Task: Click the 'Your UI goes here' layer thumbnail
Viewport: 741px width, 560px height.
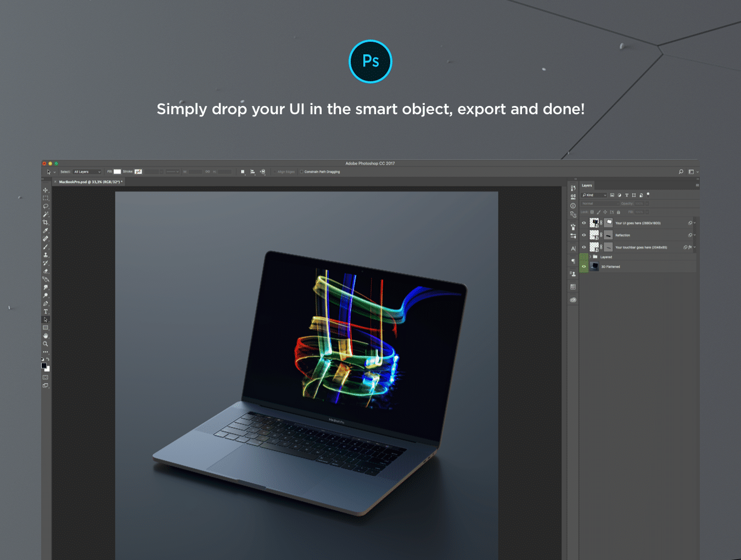Action: point(594,223)
